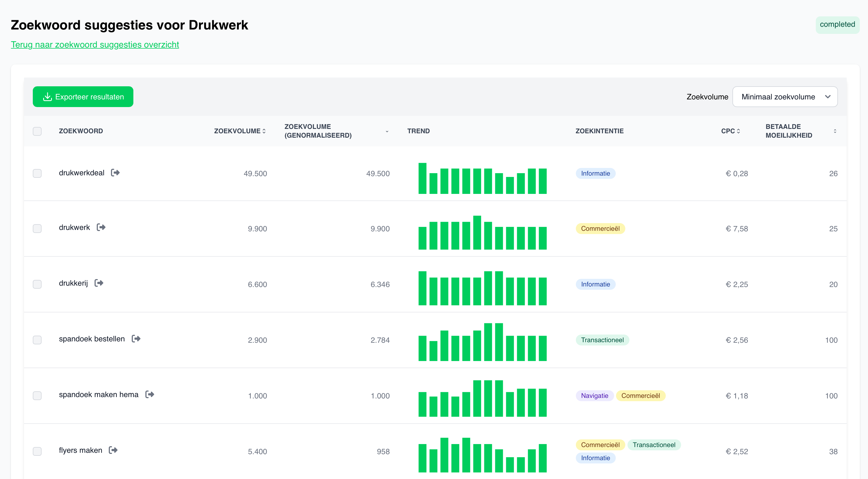Go back via Terug naar zoekwoord suggesties overzicht
868x479 pixels.
point(95,45)
